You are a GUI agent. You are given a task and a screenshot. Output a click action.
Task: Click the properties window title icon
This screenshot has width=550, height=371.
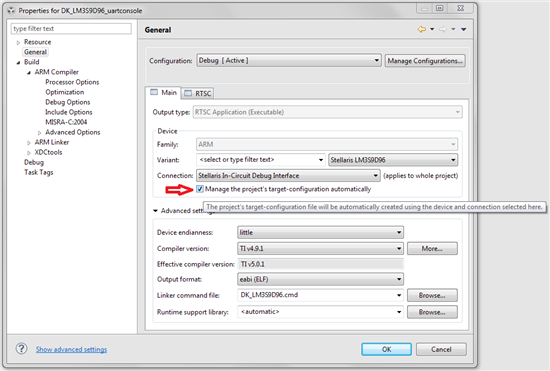12,11
